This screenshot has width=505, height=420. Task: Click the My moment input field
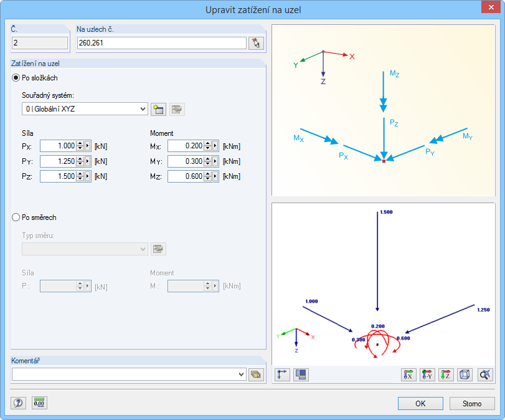tap(186, 161)
